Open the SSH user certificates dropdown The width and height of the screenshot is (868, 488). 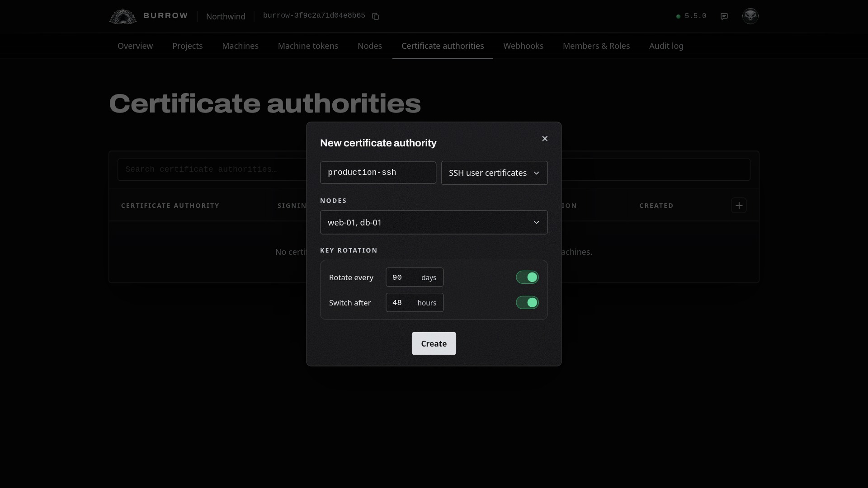click(494, 173)
